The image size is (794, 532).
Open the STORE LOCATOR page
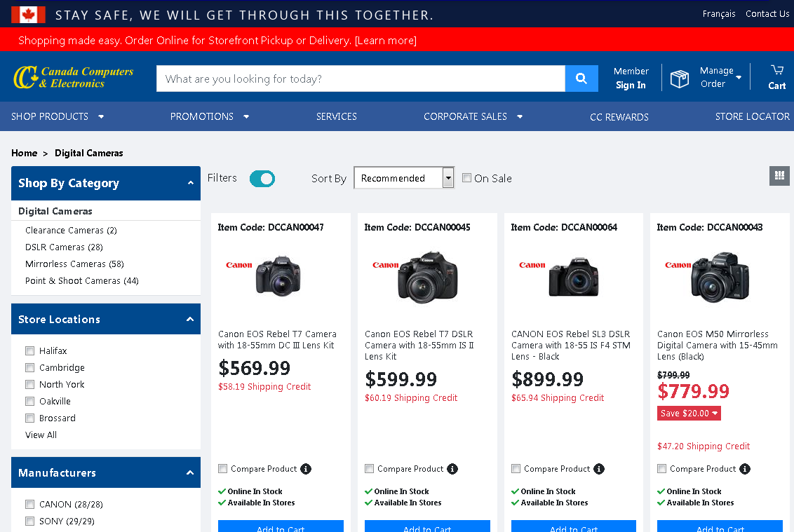click(752, 116)
